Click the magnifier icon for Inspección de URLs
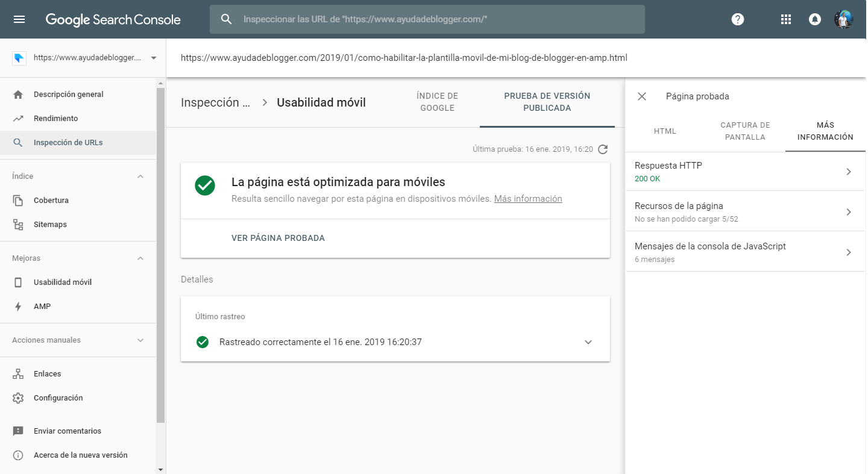Viewport: 868px width, 474px height. pos(18,143)
